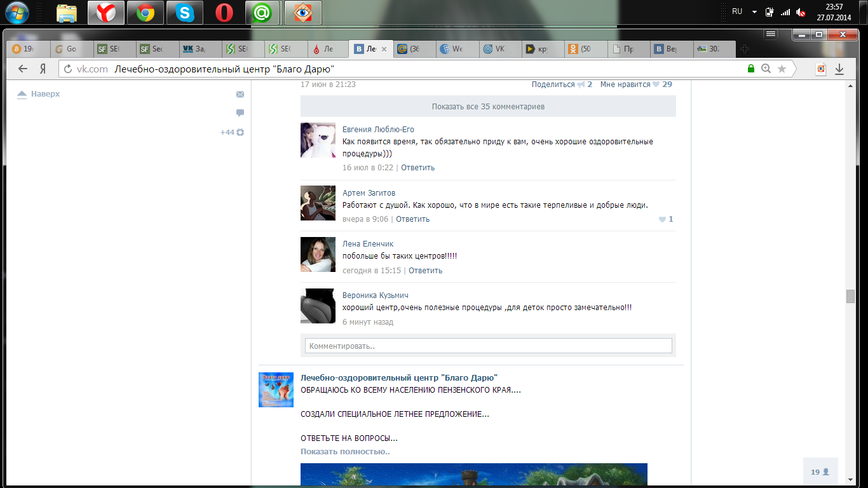The image size is (868, 488).
Task: Open Артем Загитов profile name
Action: click(x=369, y=193)
